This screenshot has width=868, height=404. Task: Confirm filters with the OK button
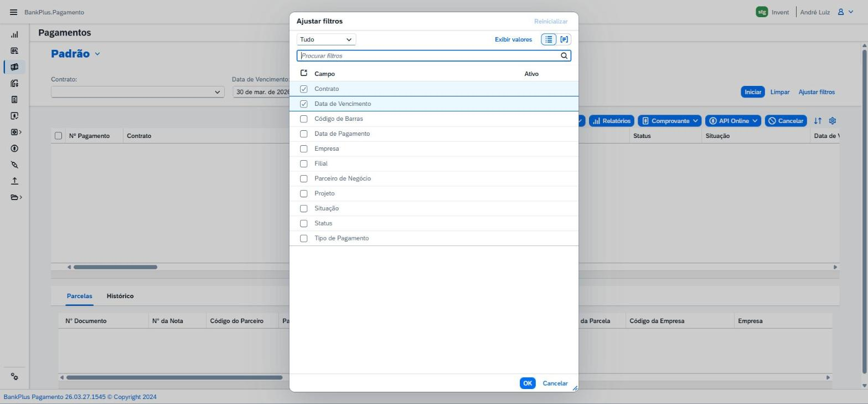[528, 383]
